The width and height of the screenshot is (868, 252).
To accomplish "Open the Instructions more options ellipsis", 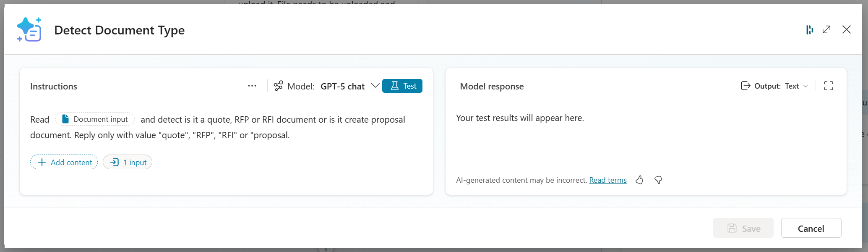I will tap(252, 86).
